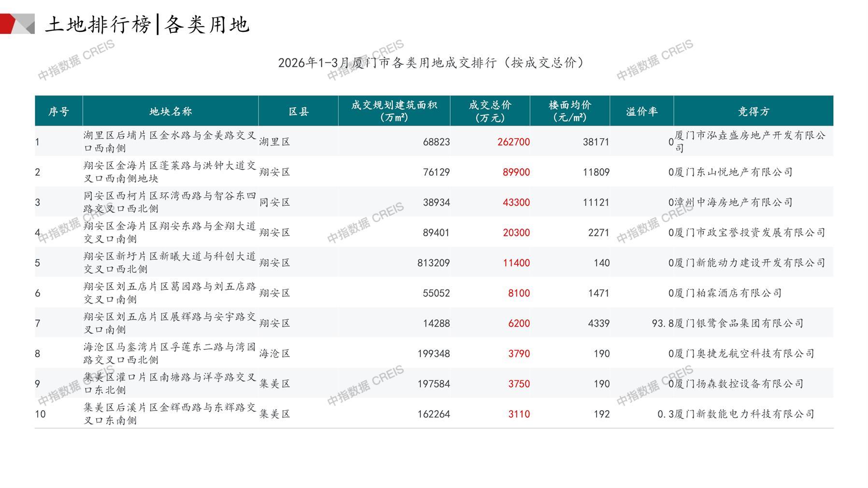Click the 竞得方 column header

(753, 112)
